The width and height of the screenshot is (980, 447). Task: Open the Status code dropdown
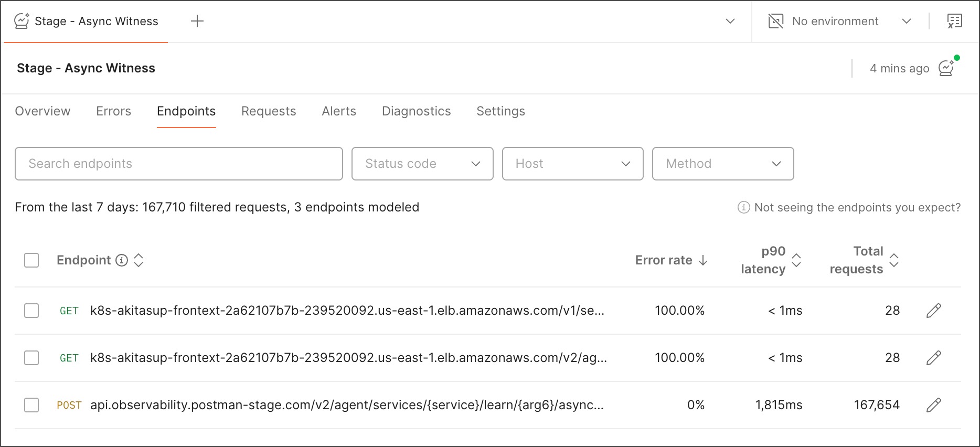(422, 164)
